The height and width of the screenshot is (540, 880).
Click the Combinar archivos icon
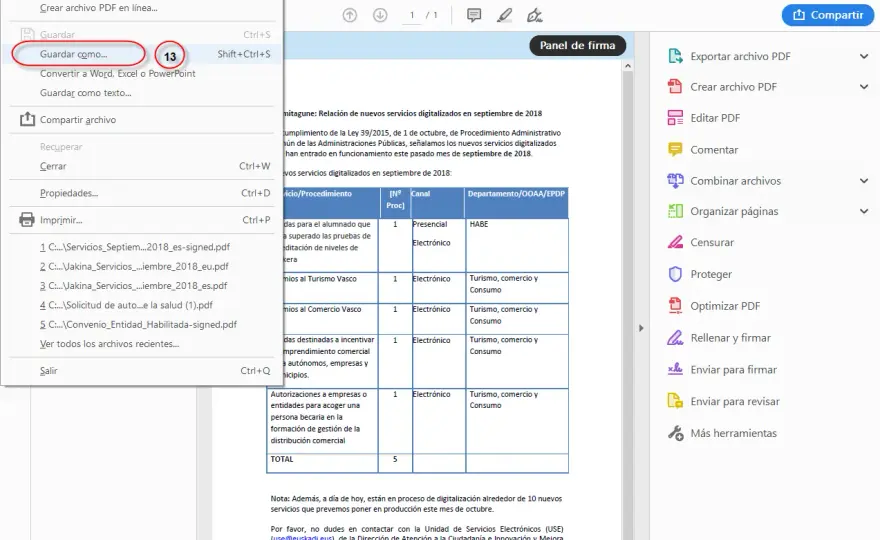pyautogui.click(x=675, y=181)
